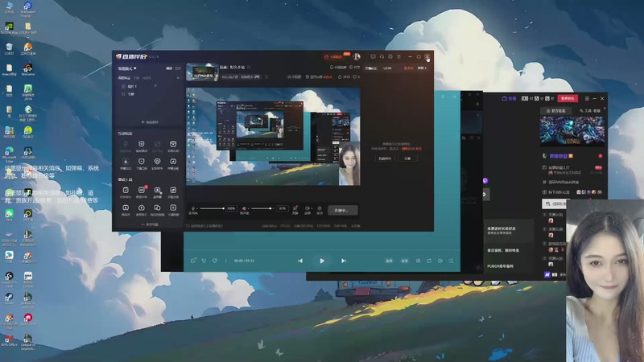Screen dimensions: 644x362
Task: Adjust the microphone volume slider
Action: tap(212, 208)
